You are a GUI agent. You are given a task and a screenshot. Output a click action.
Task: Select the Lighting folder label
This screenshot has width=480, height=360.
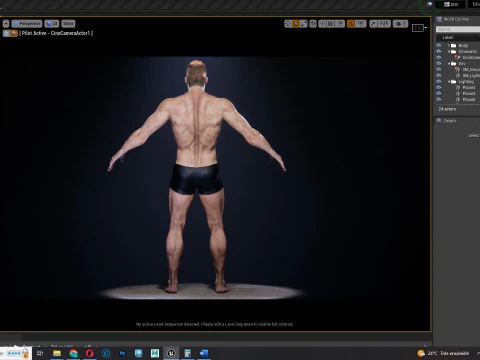tap(466, 81)
